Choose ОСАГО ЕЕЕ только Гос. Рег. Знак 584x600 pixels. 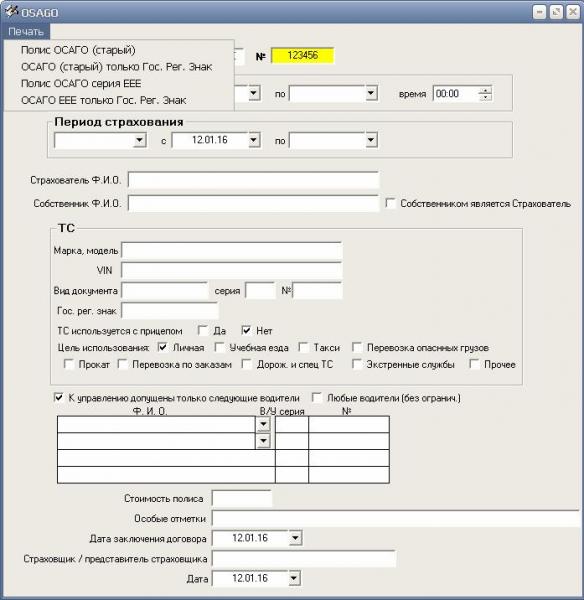pos(104,100)
